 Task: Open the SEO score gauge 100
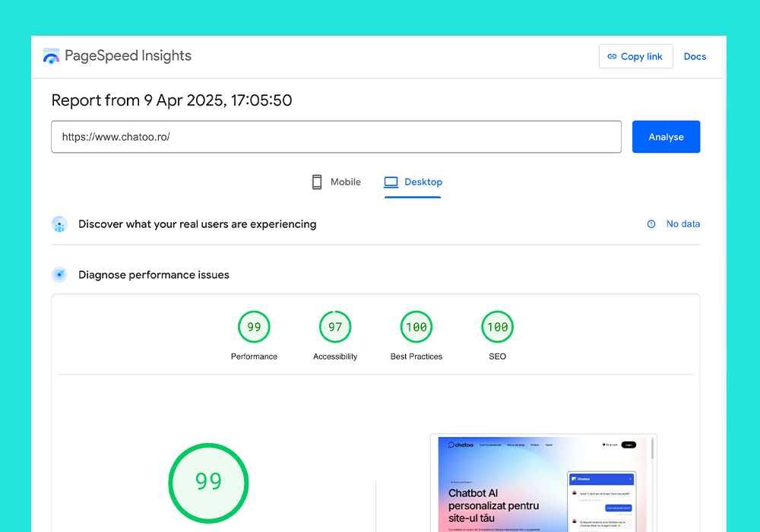point(497,327)
